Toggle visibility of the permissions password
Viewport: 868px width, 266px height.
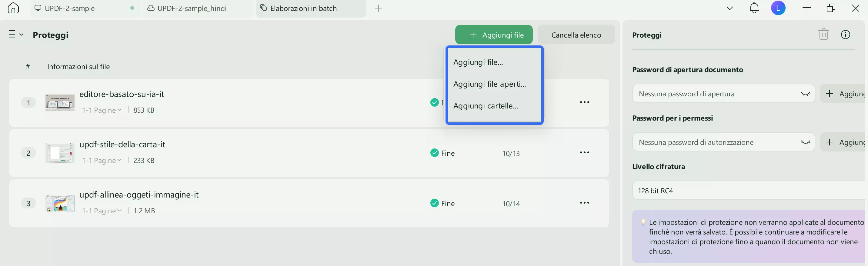coord(805,142)
